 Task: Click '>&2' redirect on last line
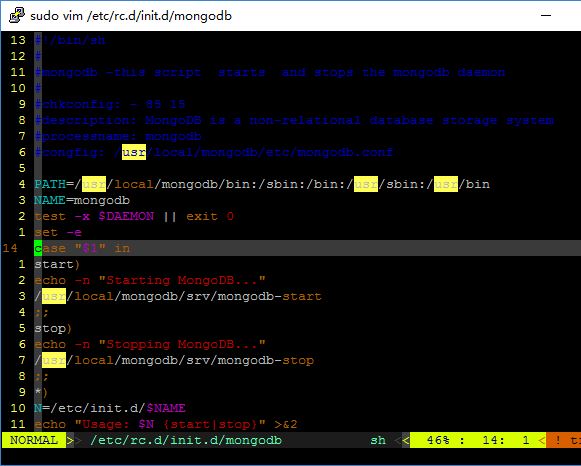(x=286, y=424)
